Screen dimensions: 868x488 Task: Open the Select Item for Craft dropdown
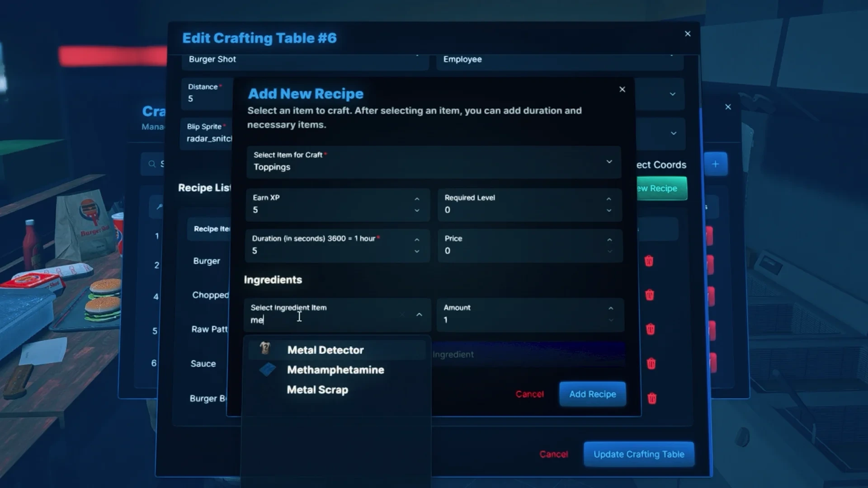point(434,161)
